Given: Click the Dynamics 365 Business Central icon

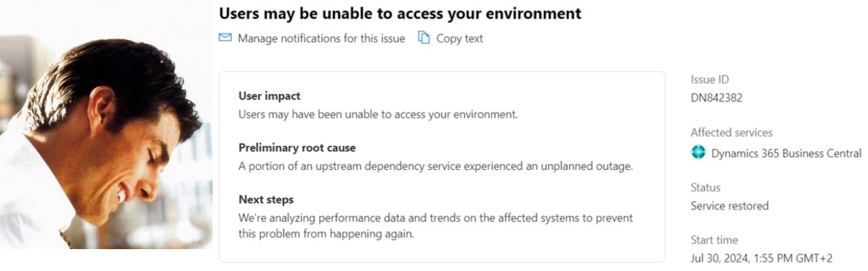Looking at the screenshot, I should 698,153.
